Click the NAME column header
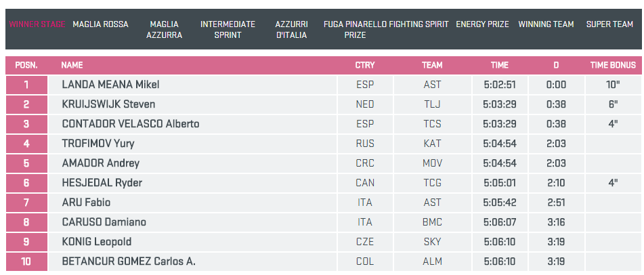 pos(72,66)
